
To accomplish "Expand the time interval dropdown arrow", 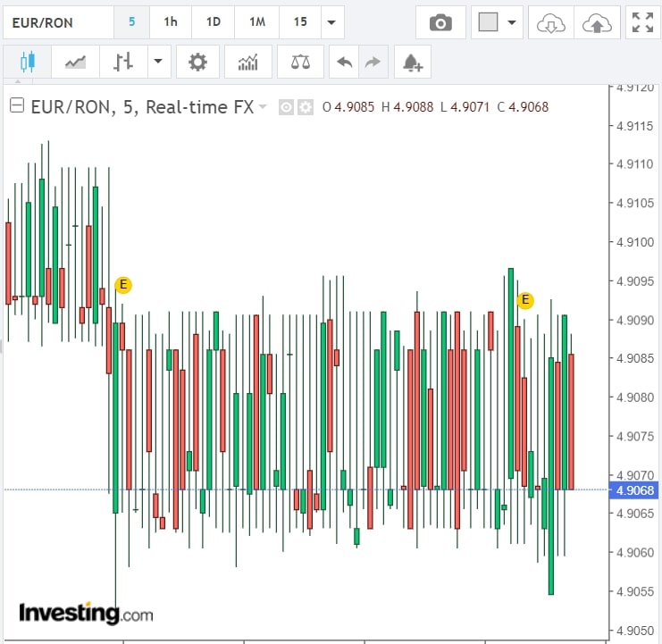I will tap(332, 22).
